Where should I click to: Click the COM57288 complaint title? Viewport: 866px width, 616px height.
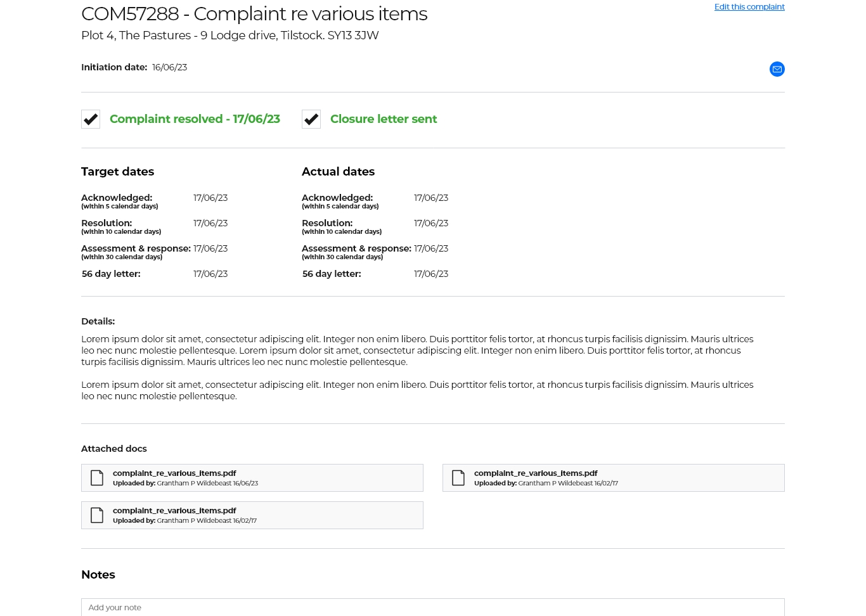point(254,13)
